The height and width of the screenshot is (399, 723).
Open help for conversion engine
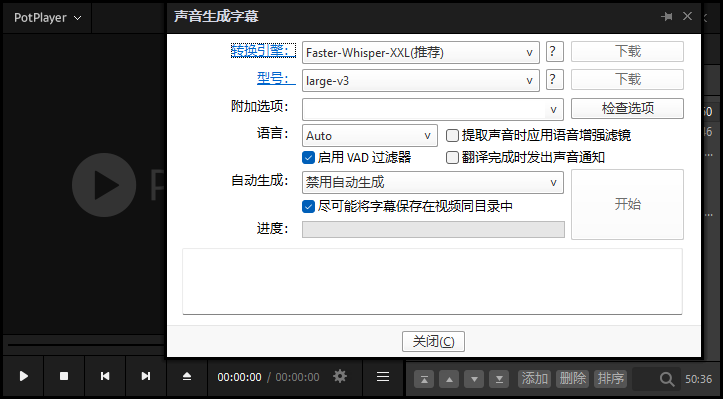point(555,52)
